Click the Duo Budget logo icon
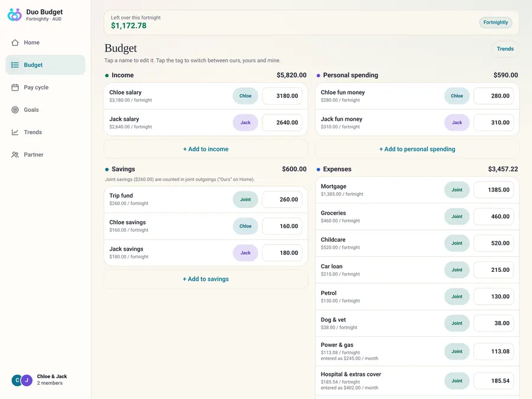Viewport: 532px width, 399px height. (15, 15)
